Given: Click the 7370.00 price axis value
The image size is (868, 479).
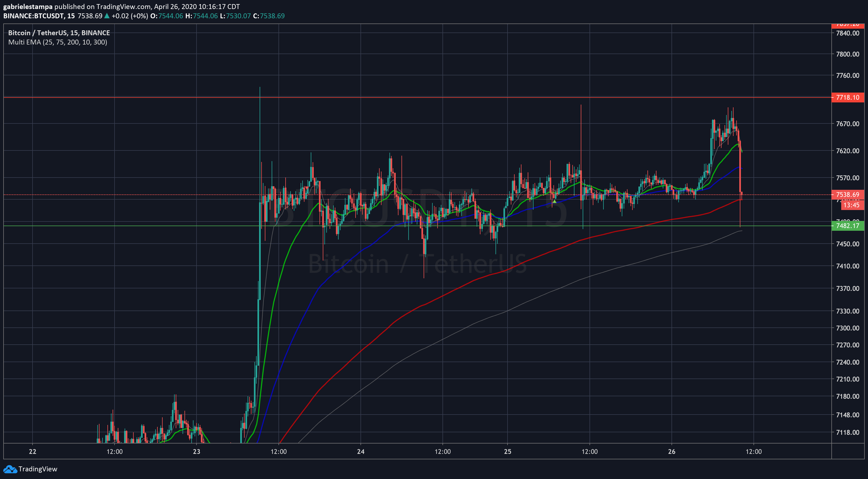Looking at the screenshot, I should (x=848, y=288).
